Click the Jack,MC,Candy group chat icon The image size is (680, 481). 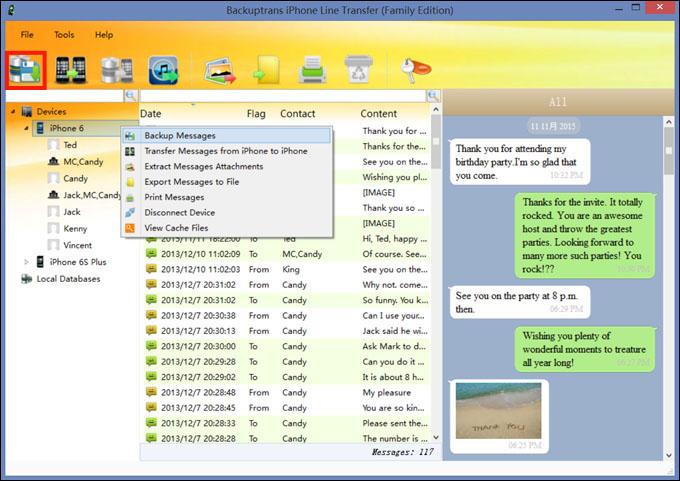pyautogui.click(x=53, y=195)
